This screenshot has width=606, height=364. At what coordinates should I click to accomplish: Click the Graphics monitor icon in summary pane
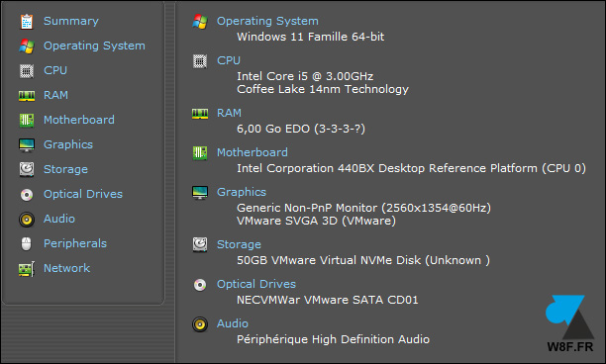[x=200, y=193]
